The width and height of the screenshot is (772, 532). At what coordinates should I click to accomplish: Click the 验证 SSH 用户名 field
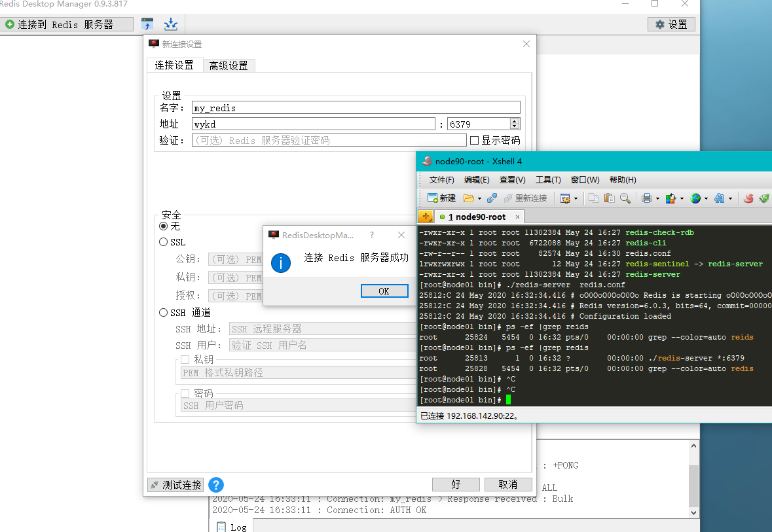click(x=323, y=345)
